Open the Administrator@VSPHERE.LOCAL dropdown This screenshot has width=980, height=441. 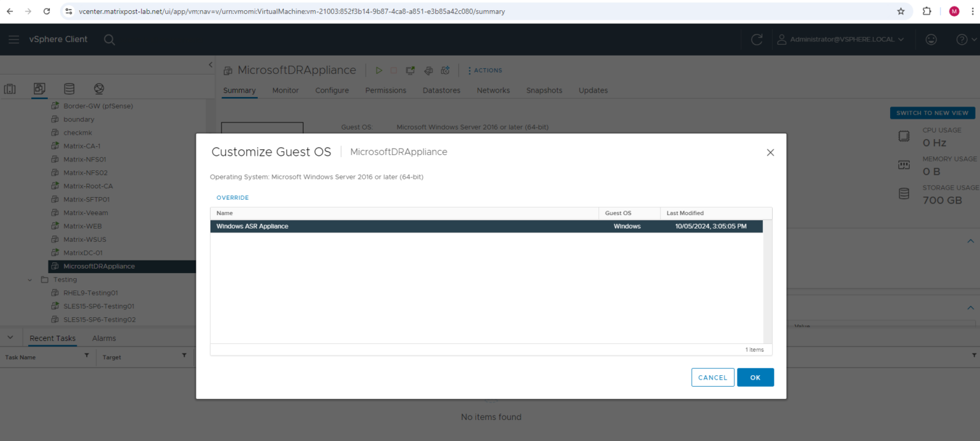(841, 40)
